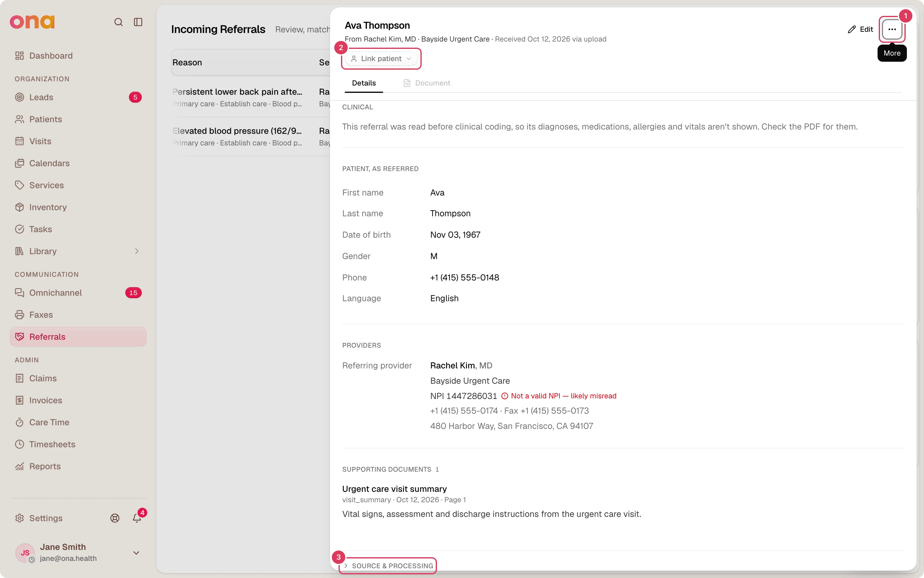Collapse sidebar with the panel toggle icon
Screen dimensions: 924x578
[138, 22]
